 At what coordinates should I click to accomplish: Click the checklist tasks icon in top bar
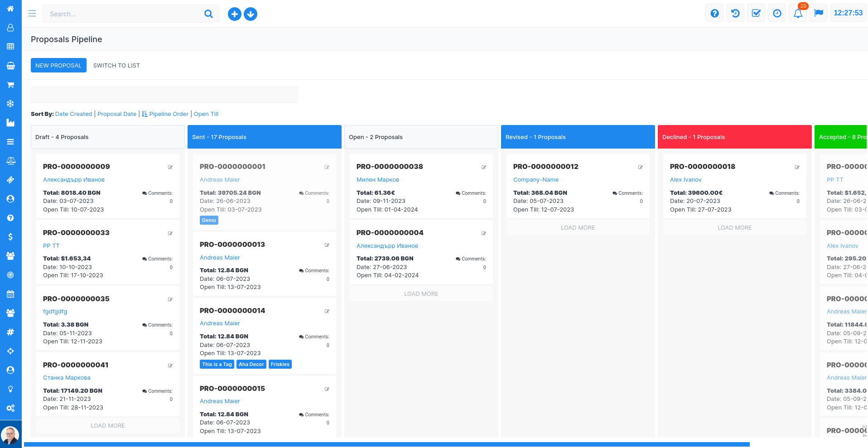[756, 14]
